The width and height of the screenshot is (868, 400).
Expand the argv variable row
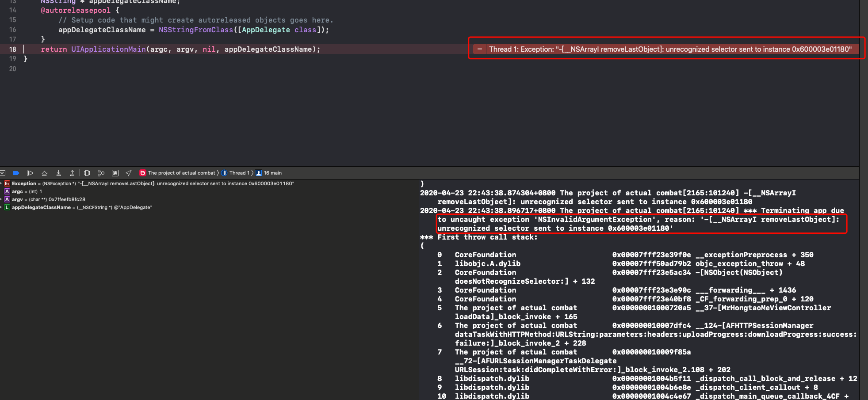pos(1,199)
